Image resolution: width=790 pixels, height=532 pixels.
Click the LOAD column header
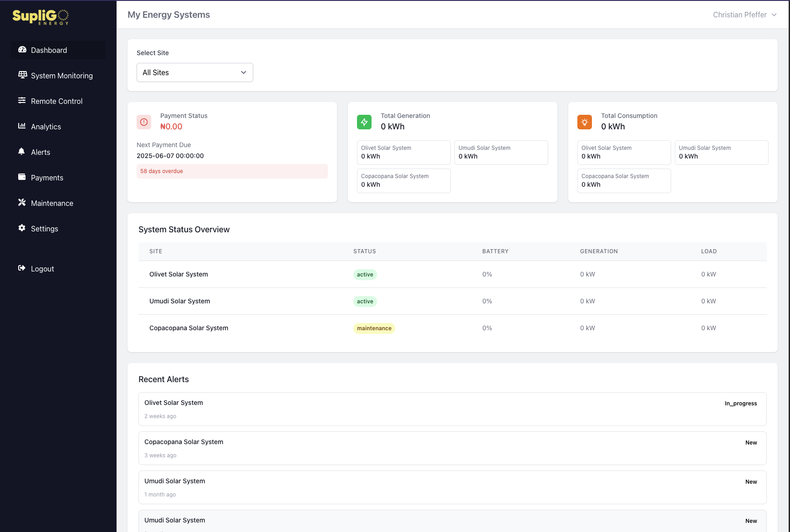coord(709,251)
